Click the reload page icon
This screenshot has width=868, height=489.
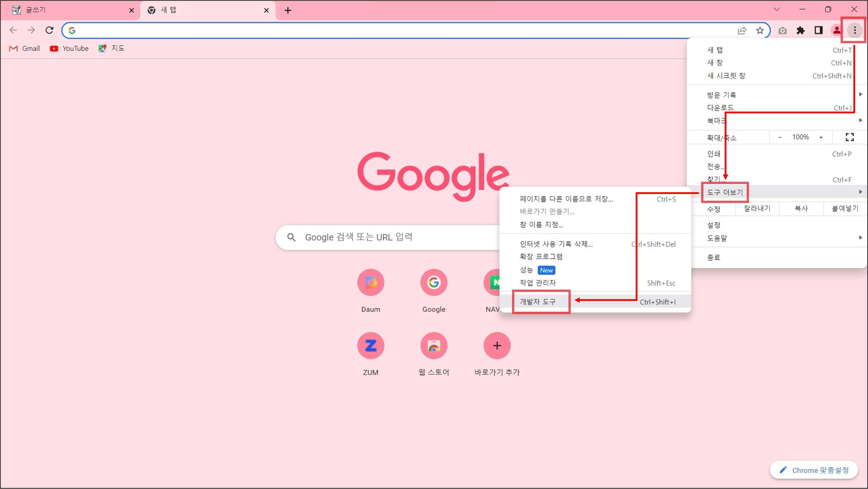[x=50, y=30]
